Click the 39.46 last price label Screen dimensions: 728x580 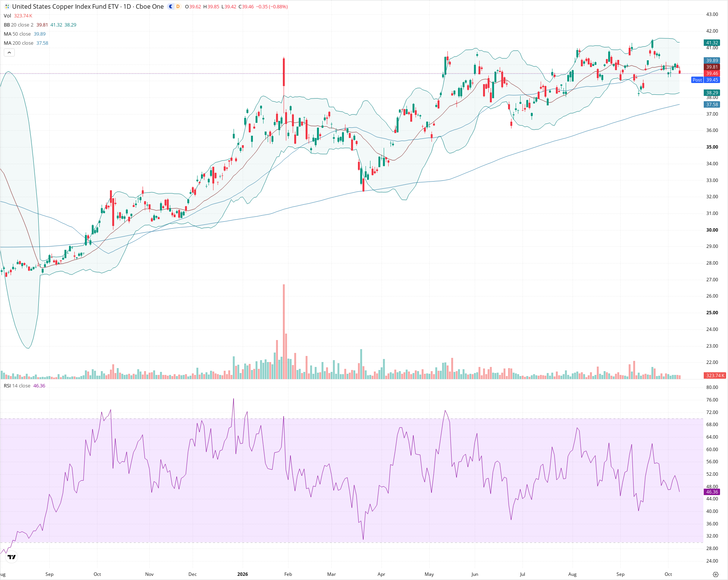pos(712,73)
